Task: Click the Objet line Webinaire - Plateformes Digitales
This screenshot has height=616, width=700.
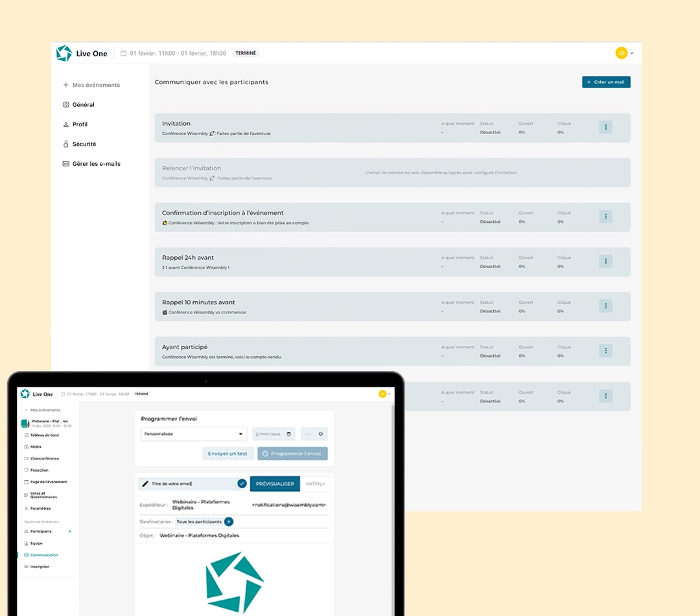Action: pos(199,535)
